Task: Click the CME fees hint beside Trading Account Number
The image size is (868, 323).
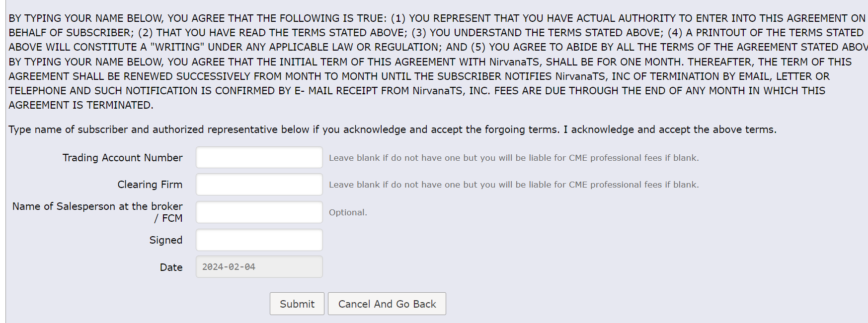Action: tap(513, 158)
